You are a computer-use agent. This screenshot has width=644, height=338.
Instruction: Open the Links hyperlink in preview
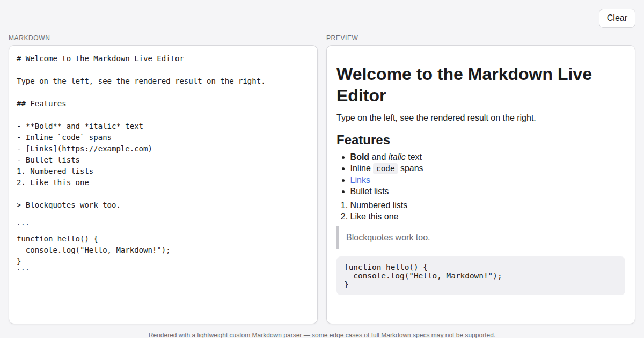(x=360, y=180)
